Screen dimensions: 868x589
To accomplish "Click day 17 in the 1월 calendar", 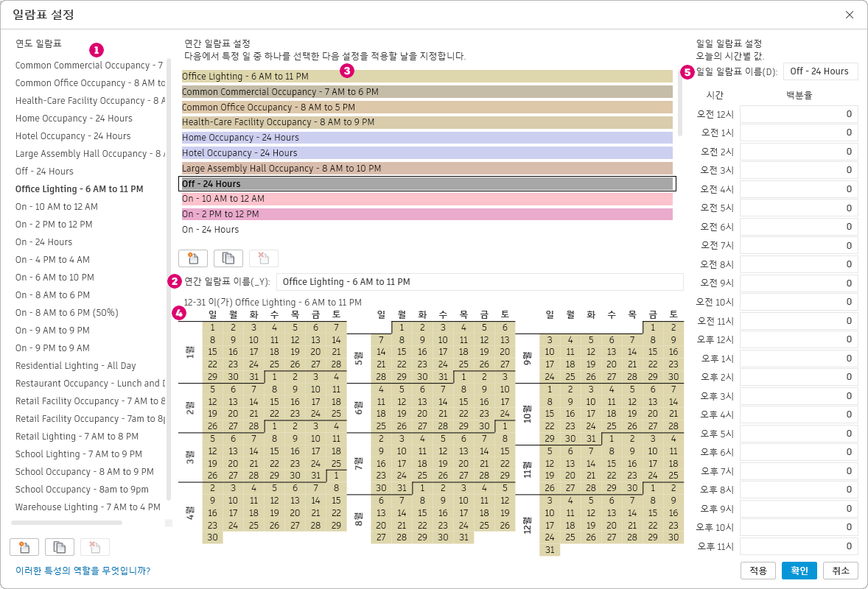I will [253, 352].
